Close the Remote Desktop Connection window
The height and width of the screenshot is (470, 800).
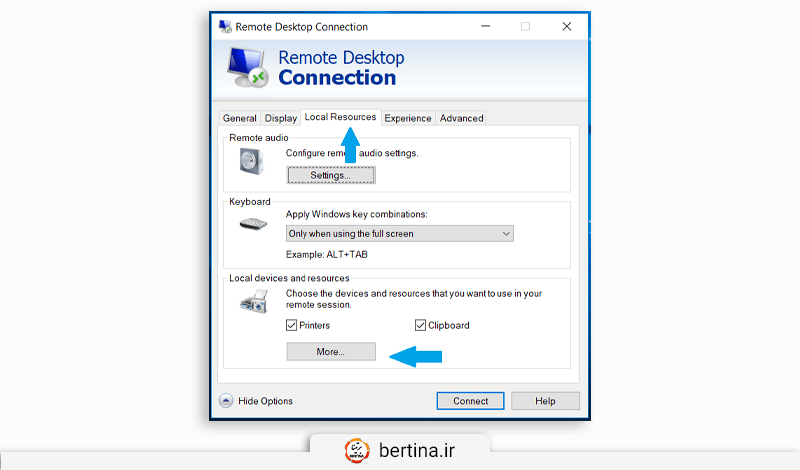point(567,27)
